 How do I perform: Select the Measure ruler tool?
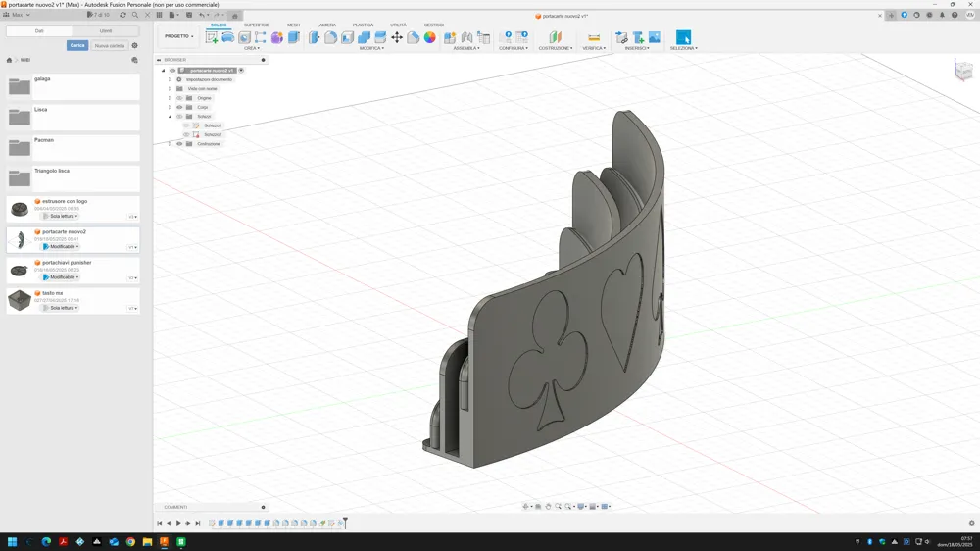[x=594, y=37]
